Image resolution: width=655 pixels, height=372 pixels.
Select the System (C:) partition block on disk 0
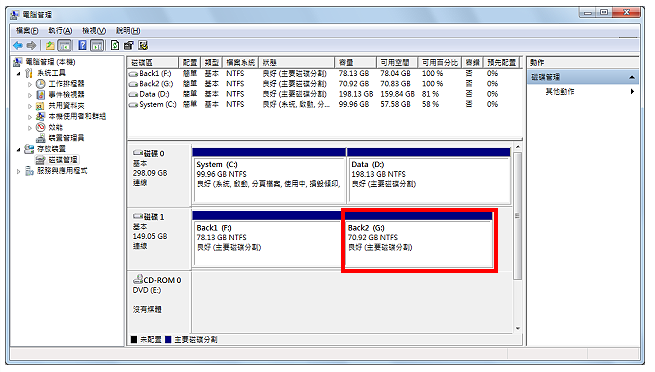click(x=269, y=176)
